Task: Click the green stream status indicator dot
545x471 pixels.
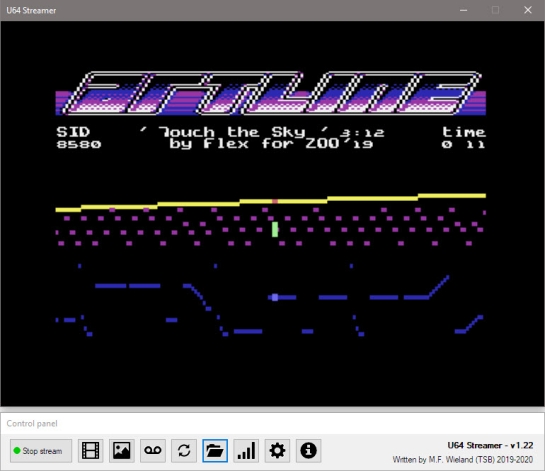Action: [17, 451]
